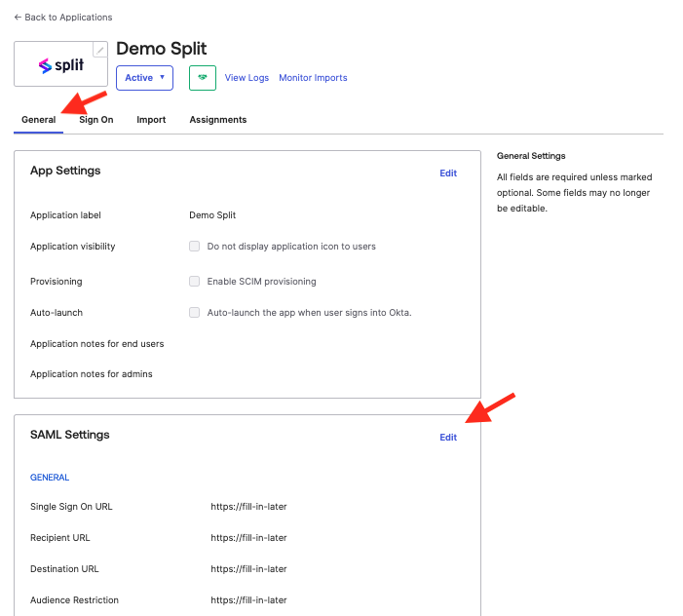Open the Monitor Imports link
Image resolution: width=683 pixels, height=616 pixels.
pyautogui.click(x=313, y=78)
